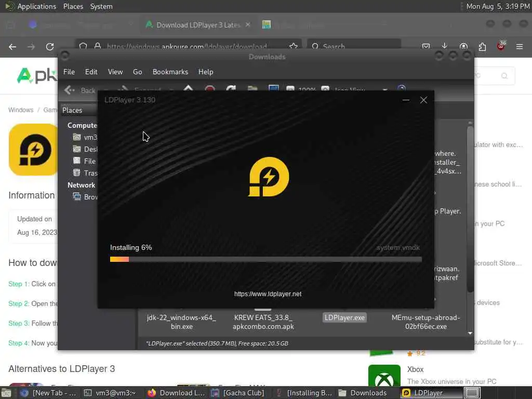
Task: Open Firefox account profile icon
Action: 463,46
